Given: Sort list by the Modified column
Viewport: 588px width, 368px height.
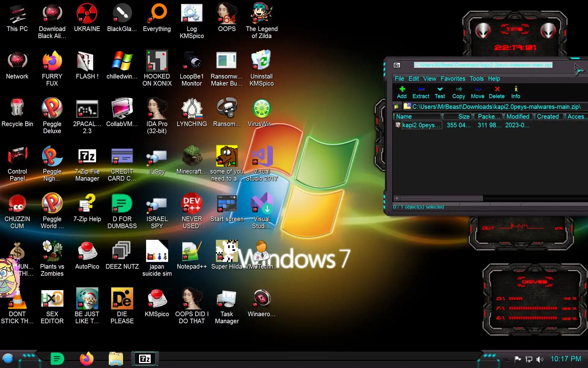Looking at the screenshot, I should pos(518,117).
